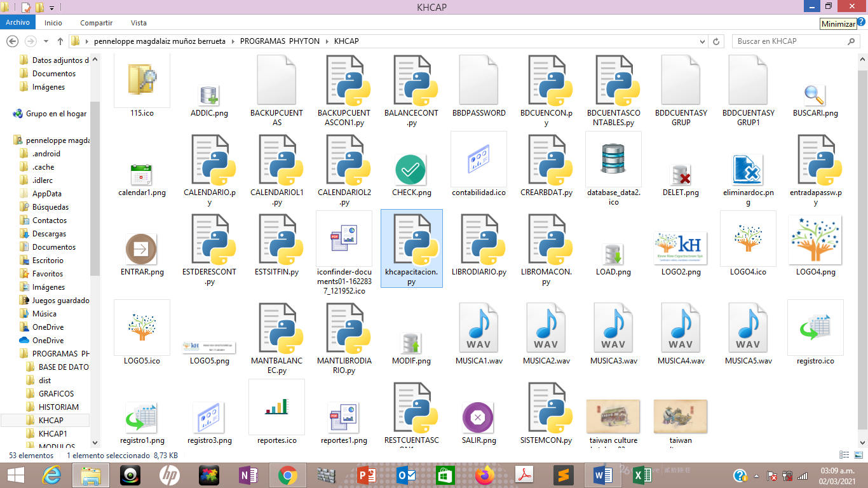Viewport: 868px width, 488px height.
Task: Switch to details view layout
Action: [844, 455]
